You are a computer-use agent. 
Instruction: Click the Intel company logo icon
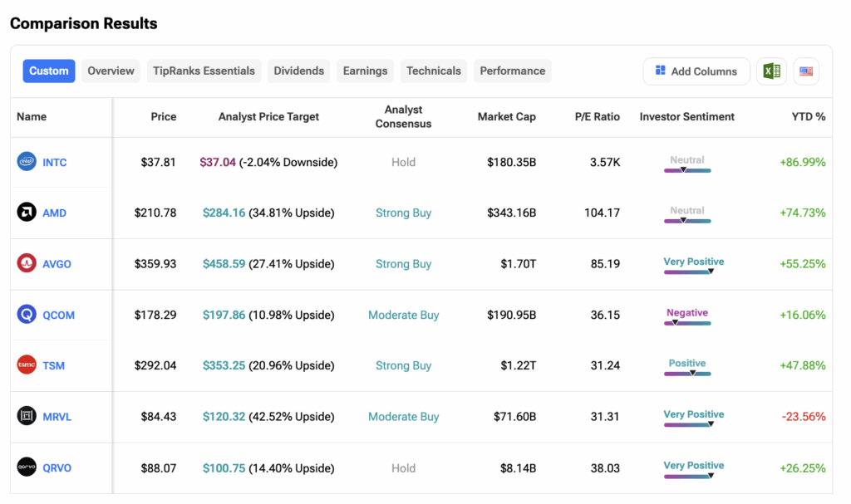27,162
